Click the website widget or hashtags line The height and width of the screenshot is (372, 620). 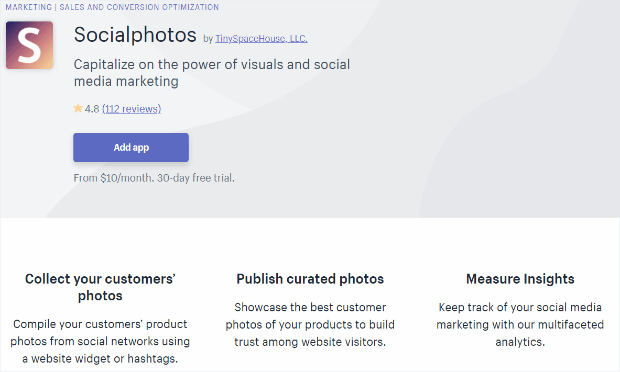pos(100,359)
